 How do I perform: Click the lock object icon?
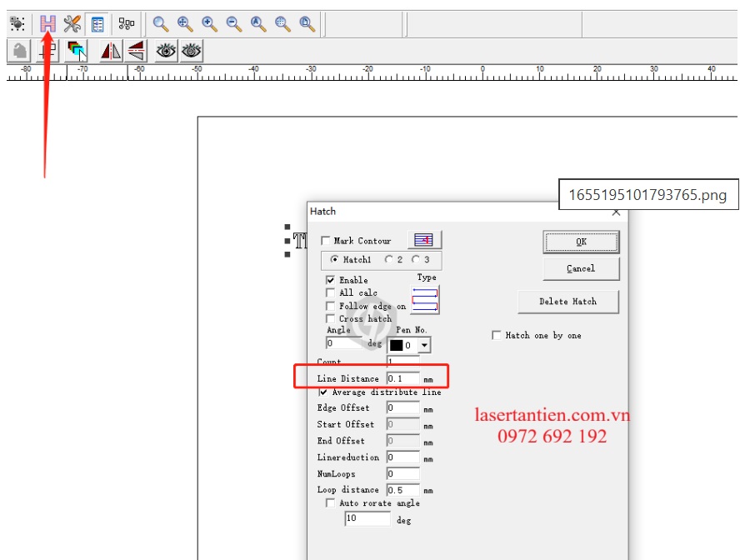click(19, 51)
